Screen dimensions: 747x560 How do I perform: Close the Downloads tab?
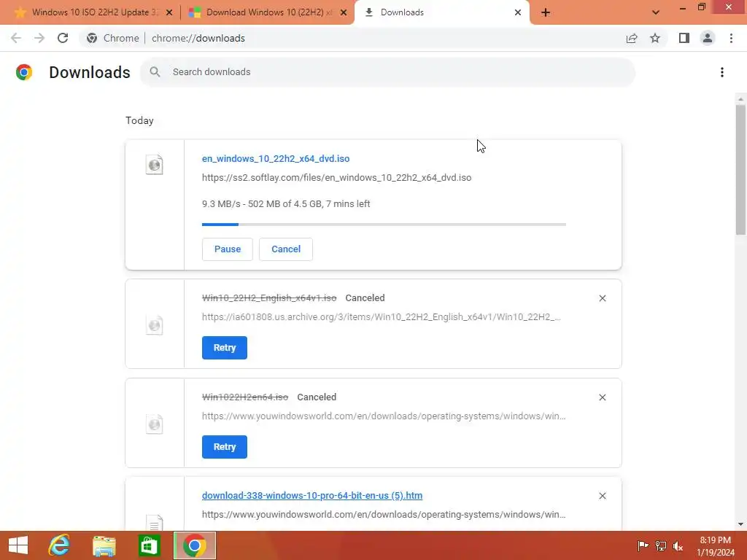tap(518, 12)
